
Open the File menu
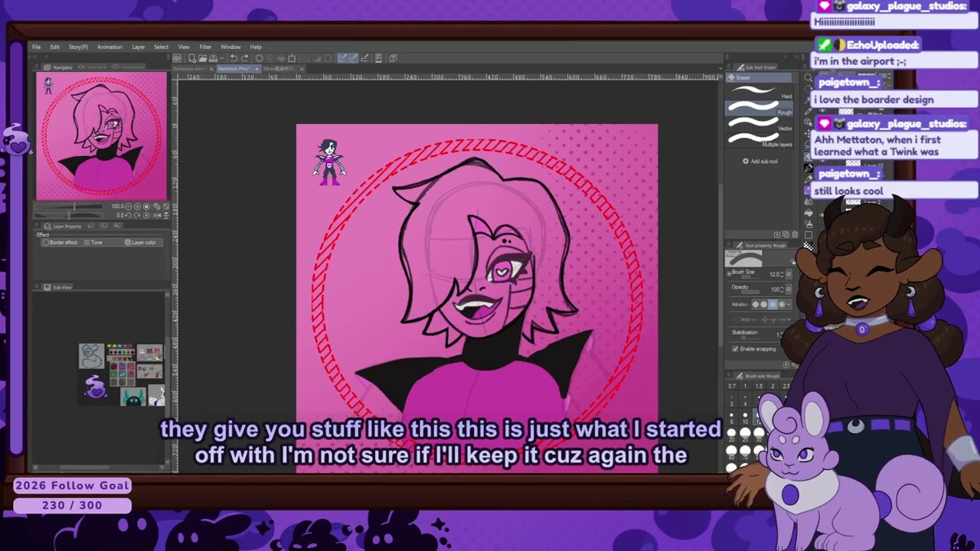coord(36,47)
